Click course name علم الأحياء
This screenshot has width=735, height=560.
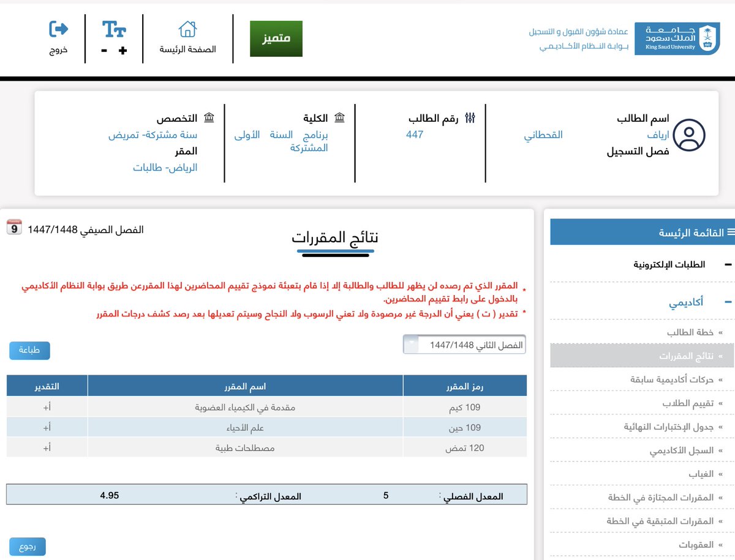pyautogui.click(x=246, y=427)
